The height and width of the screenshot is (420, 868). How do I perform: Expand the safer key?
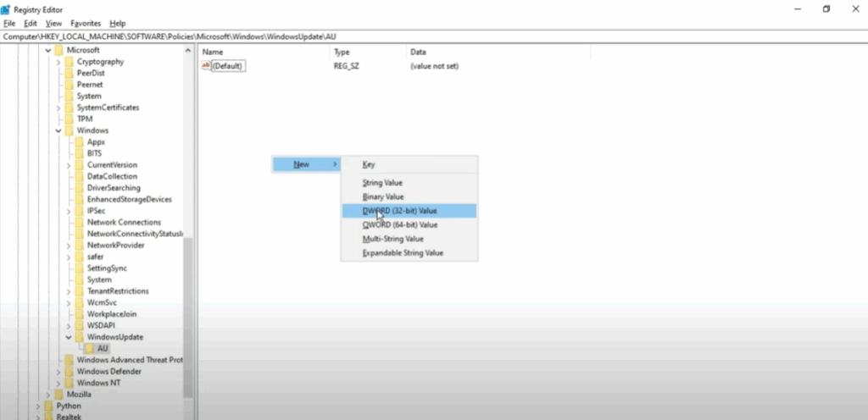69,257
